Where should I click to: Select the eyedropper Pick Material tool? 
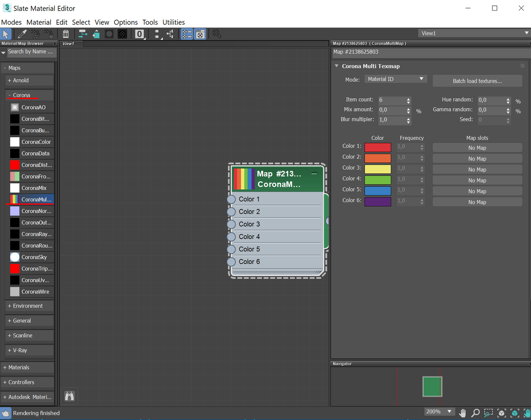coord(22,34)
